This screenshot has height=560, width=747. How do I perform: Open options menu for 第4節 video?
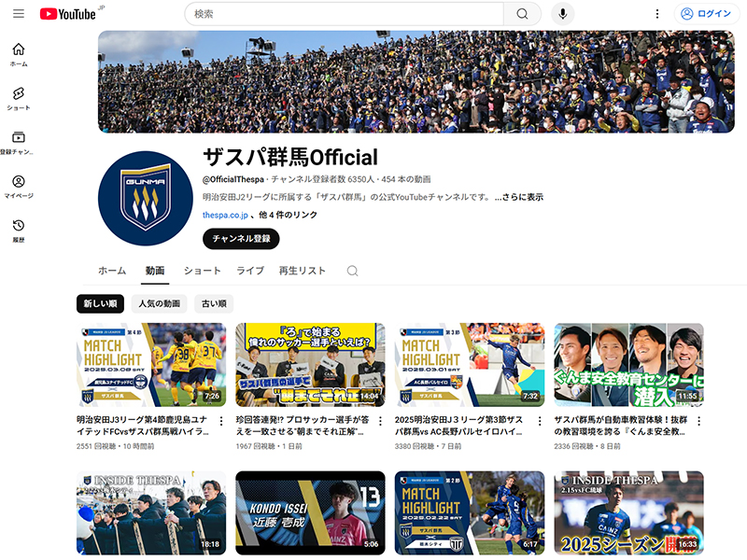[221, 421]
